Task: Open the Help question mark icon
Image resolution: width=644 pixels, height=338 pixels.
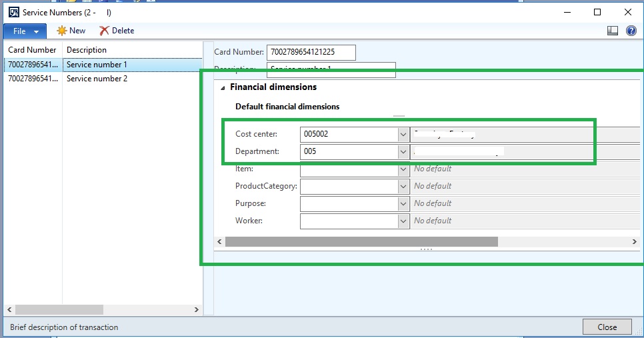Action: pyautogui.click(x=631, y=31)
